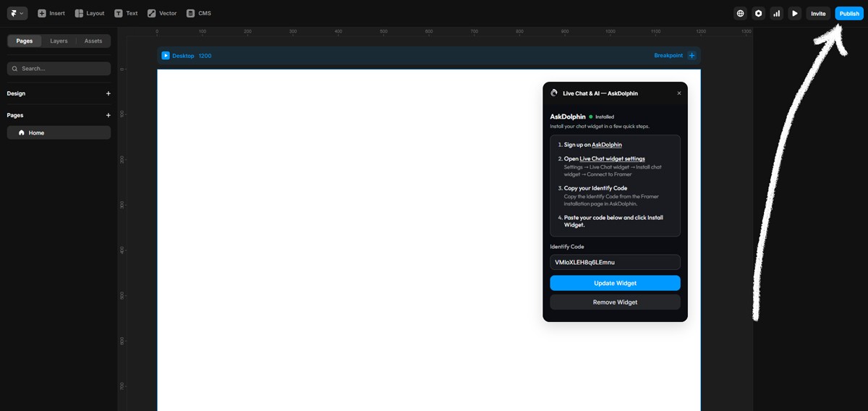The width and height of the screenshot is (868, 411).
Task: Add a breakpoint with plus icon
Action: (x=692, y=56)
